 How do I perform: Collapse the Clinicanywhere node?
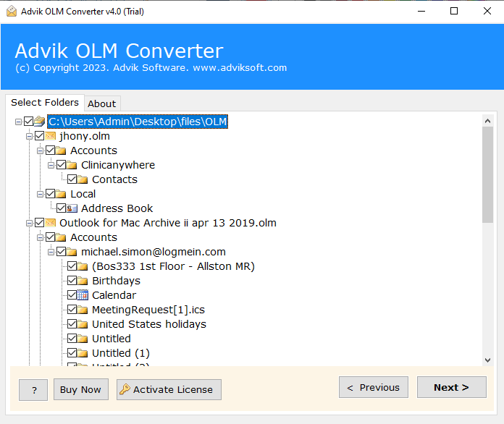point(51,165)
